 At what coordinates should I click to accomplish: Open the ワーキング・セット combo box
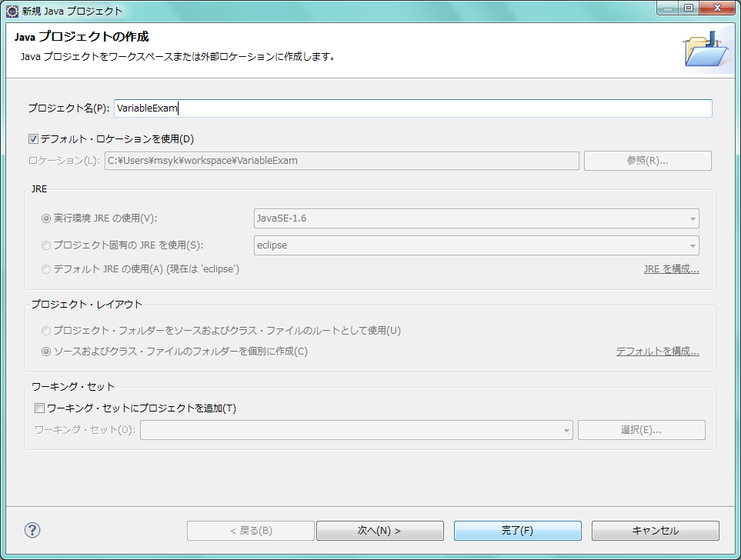356,430
